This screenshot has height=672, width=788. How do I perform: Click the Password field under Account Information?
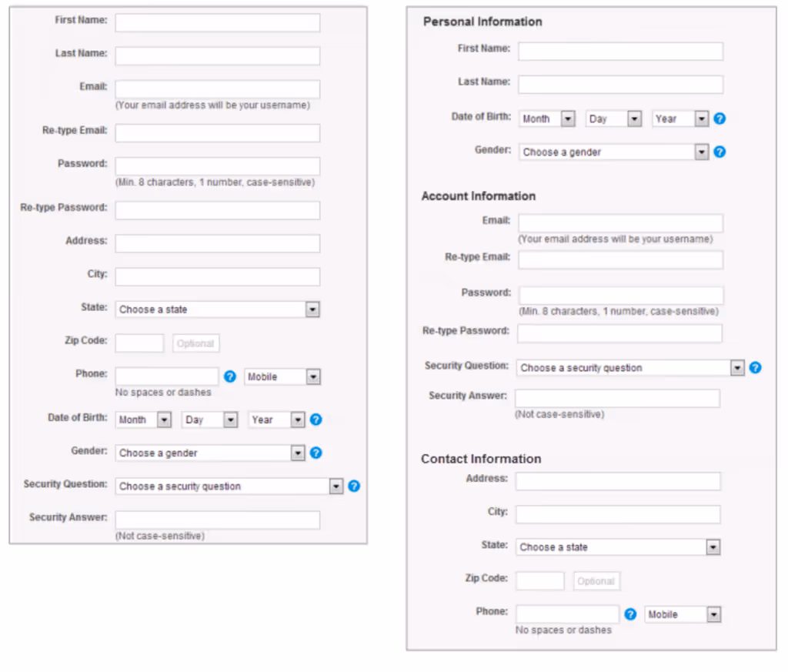point(620,295)
